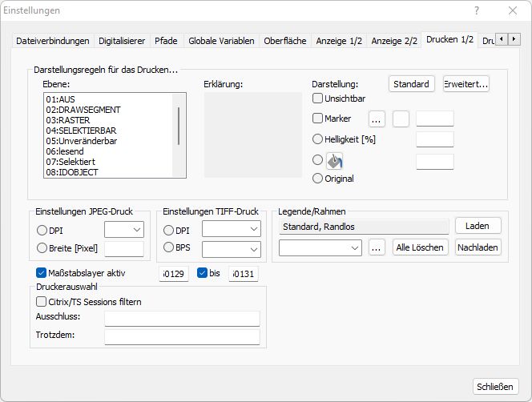Select layer 04:SELEKTIERBAR in the list

pyautogui.click(x=109, y=131)
